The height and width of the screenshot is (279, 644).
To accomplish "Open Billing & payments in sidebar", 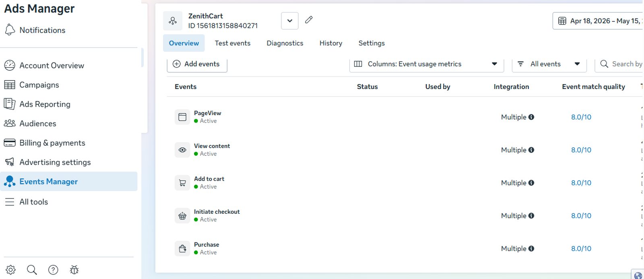I will (x=69, y=143).
